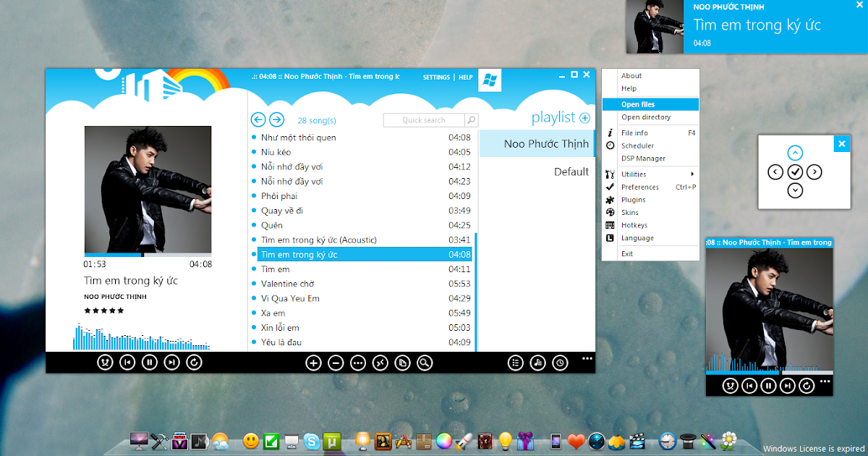
Task: Click the album art in main player
Action: pos(148,189)
